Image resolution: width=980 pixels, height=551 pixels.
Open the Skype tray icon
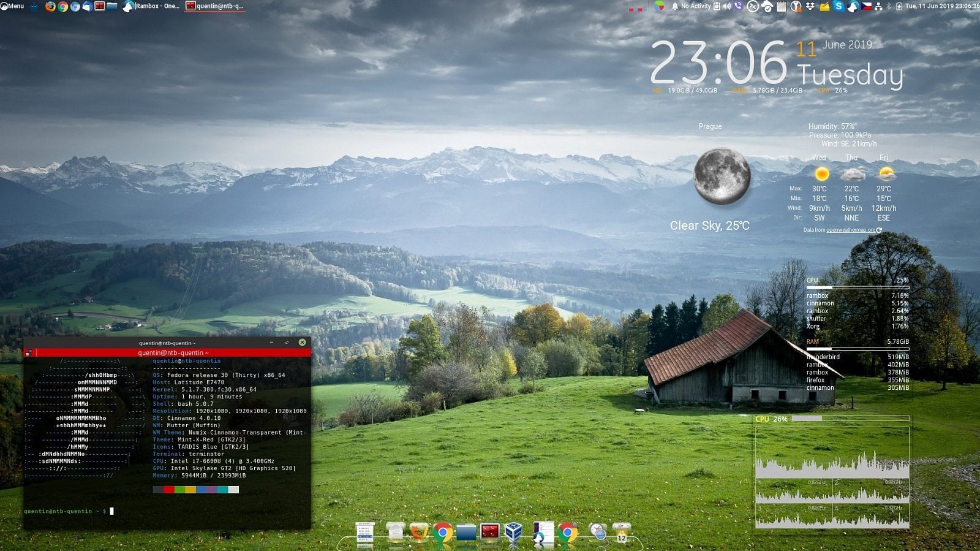click(x=839, y=6)
